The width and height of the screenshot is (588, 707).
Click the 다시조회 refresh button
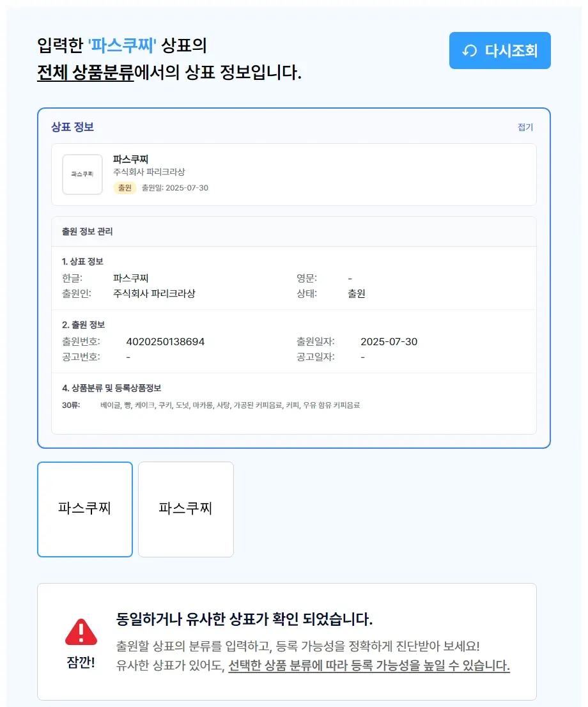[500, 50]
